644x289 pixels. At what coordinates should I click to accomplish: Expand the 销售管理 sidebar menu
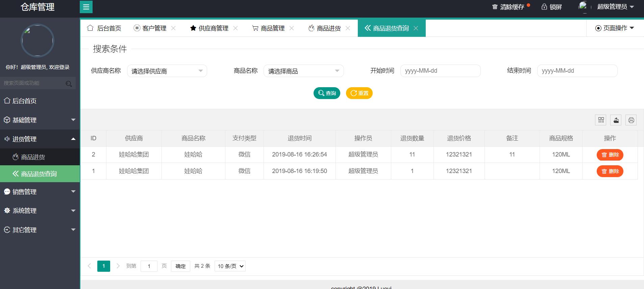tap(40, 192)
